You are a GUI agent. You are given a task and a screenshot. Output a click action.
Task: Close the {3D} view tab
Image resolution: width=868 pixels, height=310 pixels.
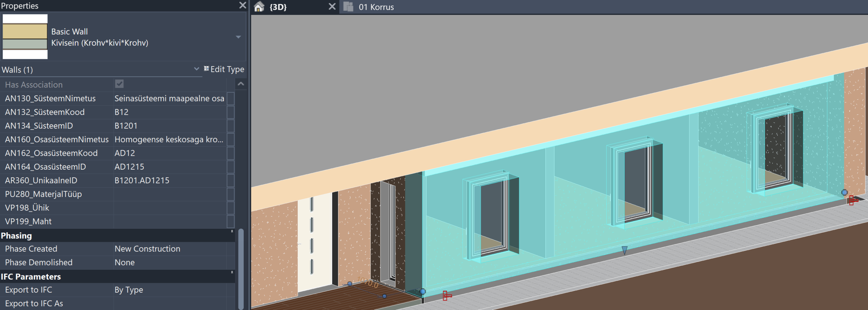[x=332, y=7]
